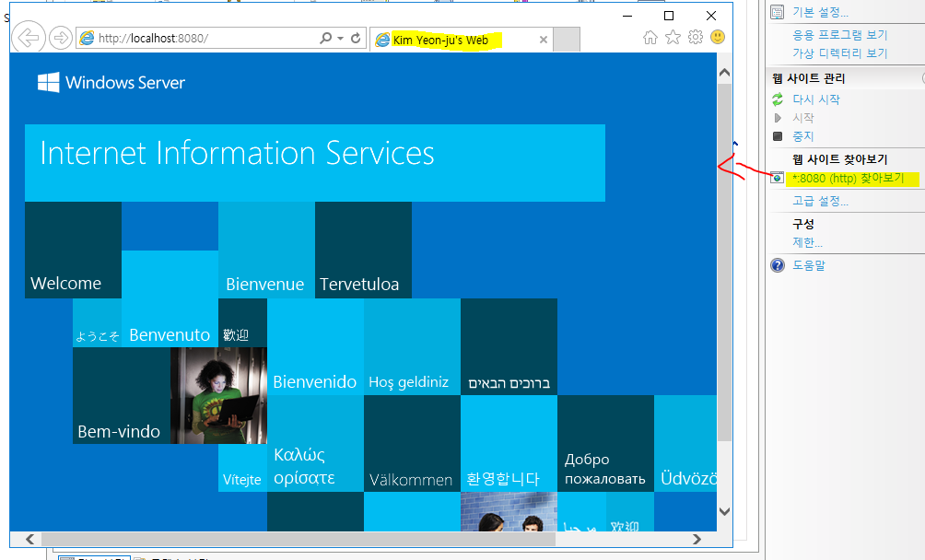This screenshot has width=925, height=560.
Task: Click the Vítejte tile
Action: click(242, 468)
